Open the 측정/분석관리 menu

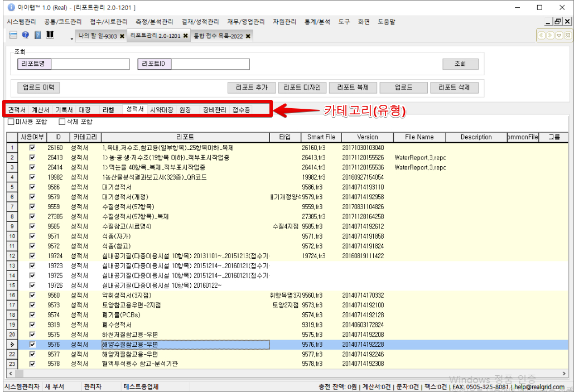(155, 21)
